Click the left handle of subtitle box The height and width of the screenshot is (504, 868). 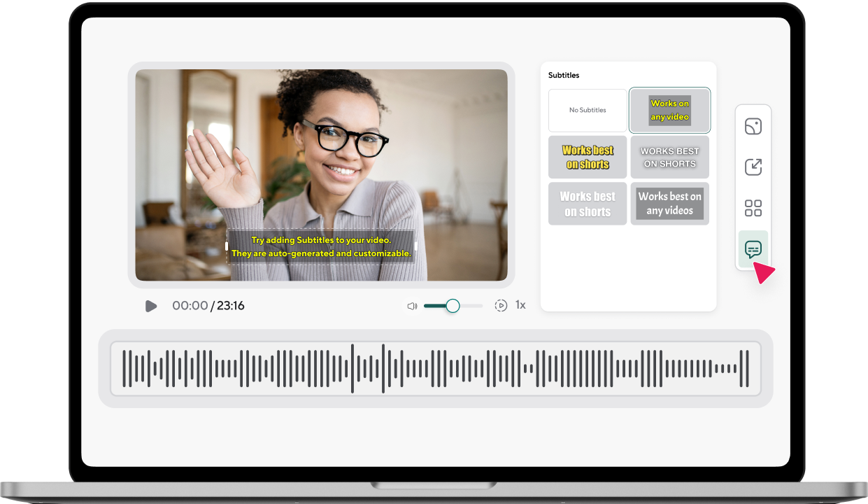coord(227,246)
